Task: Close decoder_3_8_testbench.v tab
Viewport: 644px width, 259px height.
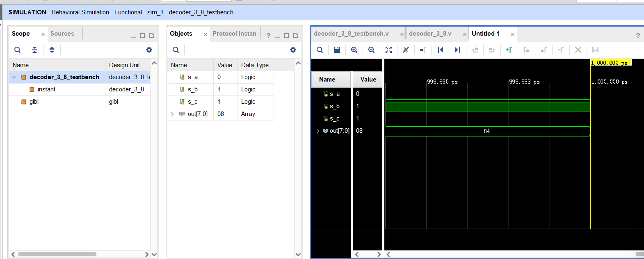Action: point(402,34)
